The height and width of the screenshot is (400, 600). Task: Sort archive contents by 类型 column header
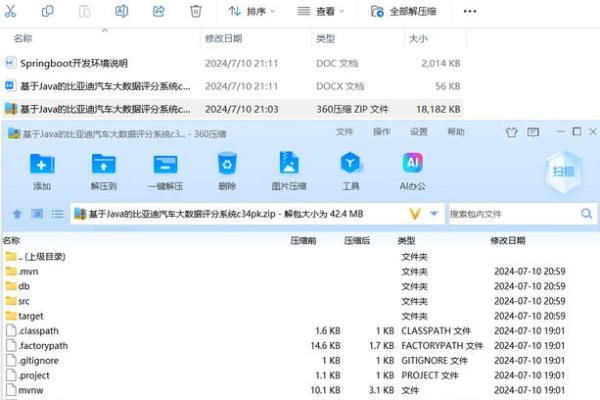click(406, 240)
